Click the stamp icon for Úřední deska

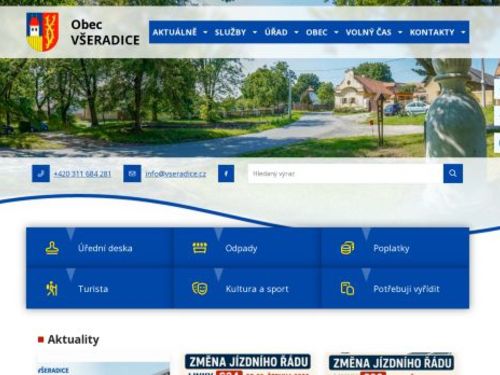point(52,248)
